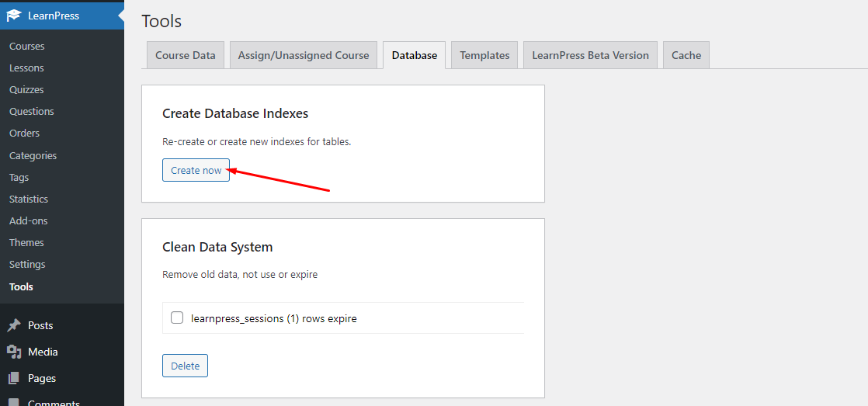Viewport: 868px width, 406px height.
Task: Open the LearnPress top menu label
Action: [x=54, y=16]
